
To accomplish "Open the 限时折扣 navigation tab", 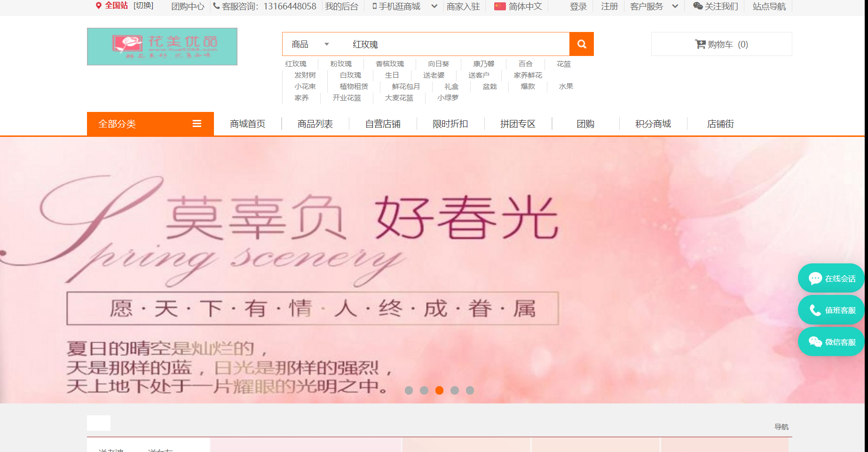I will click(x=450, y=124).
